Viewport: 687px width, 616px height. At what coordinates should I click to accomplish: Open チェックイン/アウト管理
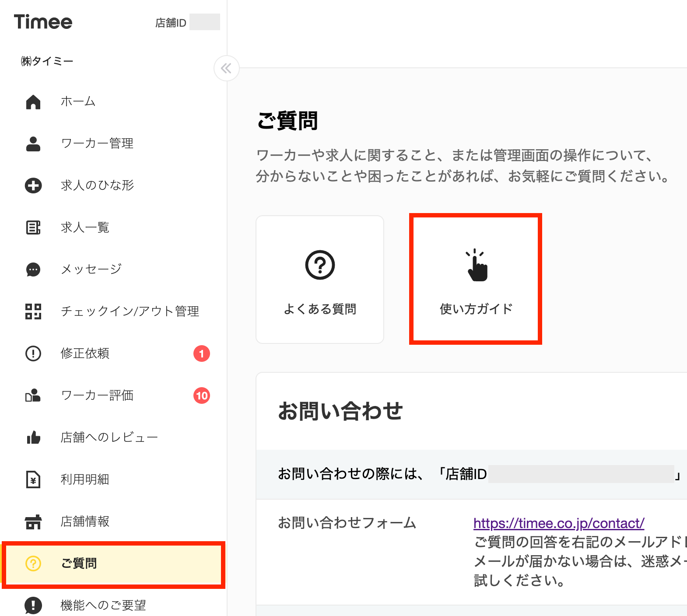pos(130,311)
